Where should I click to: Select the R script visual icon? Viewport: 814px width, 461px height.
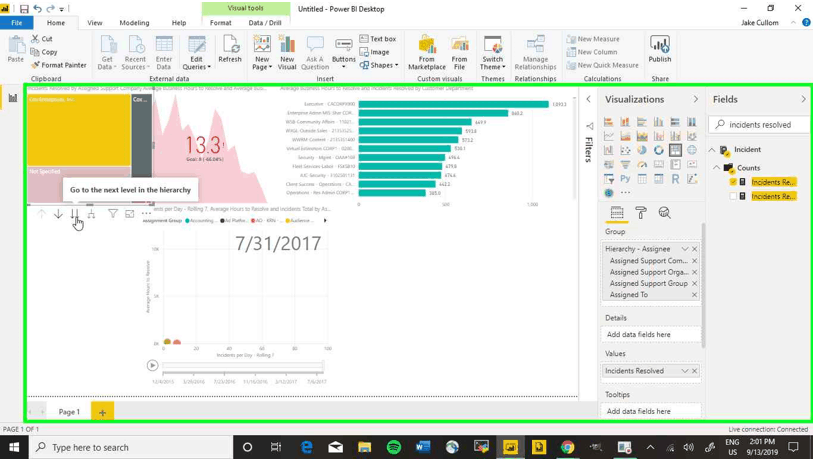[x=675, y=179]
